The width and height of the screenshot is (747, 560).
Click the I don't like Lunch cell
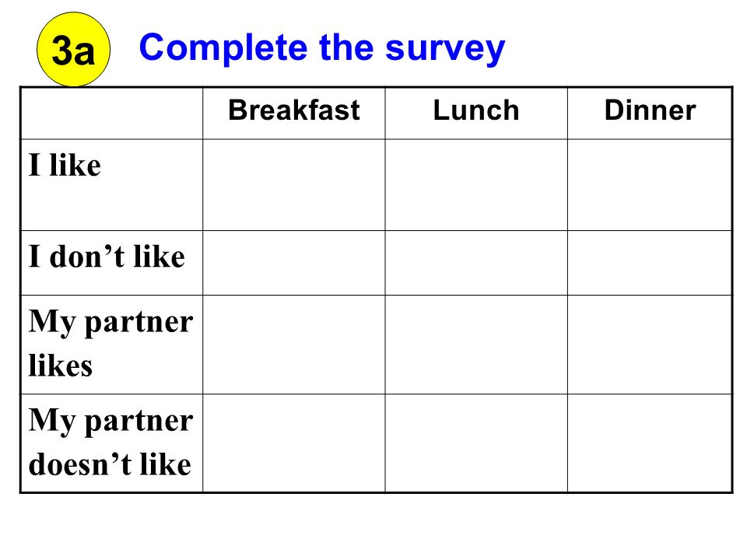(476, 264)
